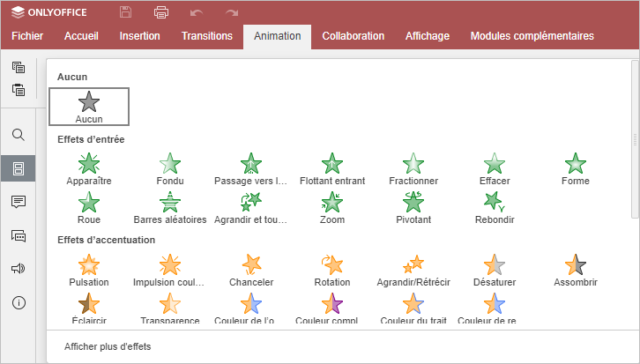The image size is (640, 364).
Task: Apply the Zoom entrance effect
Action: click(x=332, y=208)
